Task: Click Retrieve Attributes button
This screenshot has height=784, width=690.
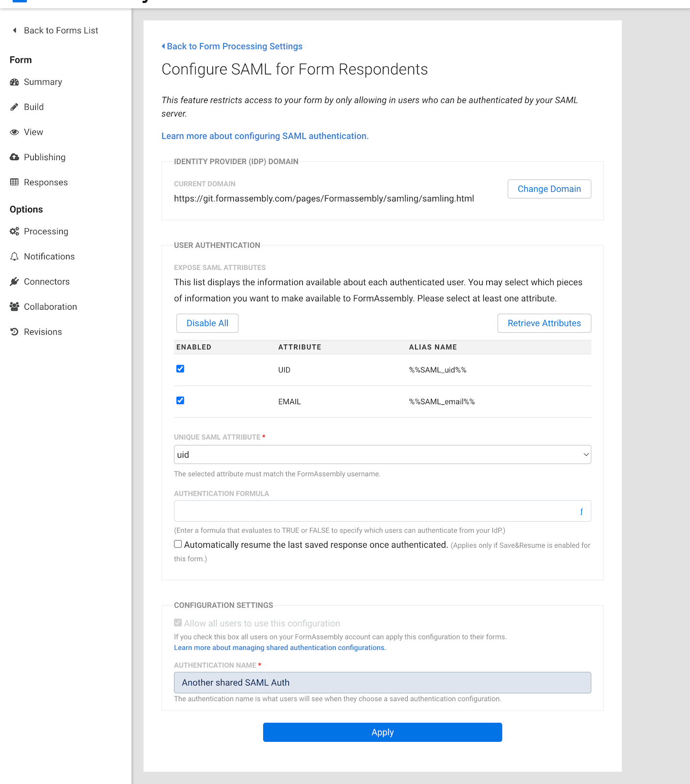Action: 544,323
